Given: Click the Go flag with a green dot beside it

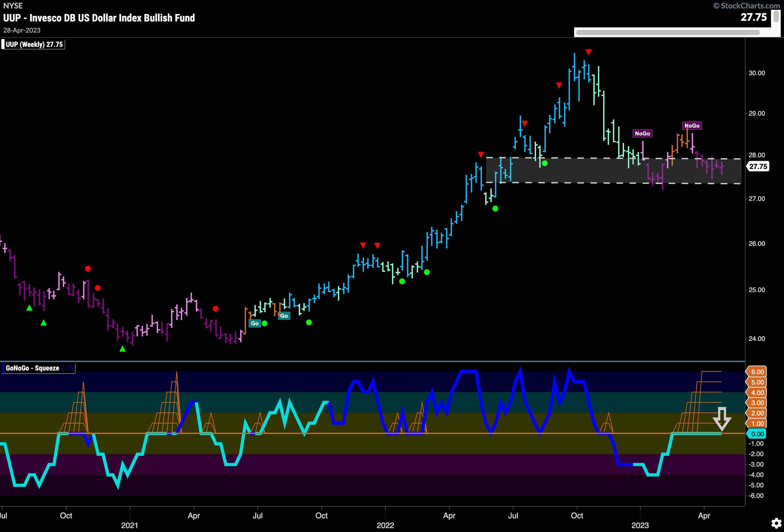Looking at the screenshot, I should click(x=255, y=323).
